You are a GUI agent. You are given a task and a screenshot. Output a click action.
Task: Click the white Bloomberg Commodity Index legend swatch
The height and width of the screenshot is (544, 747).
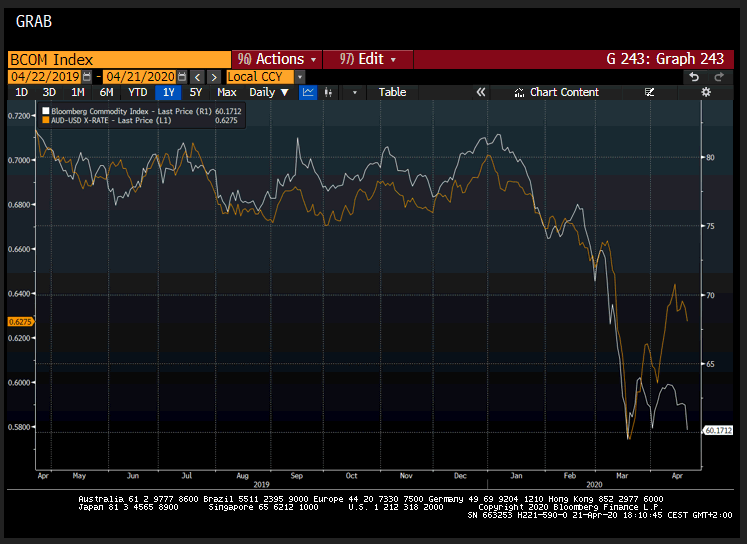click(x=46, y=111)
